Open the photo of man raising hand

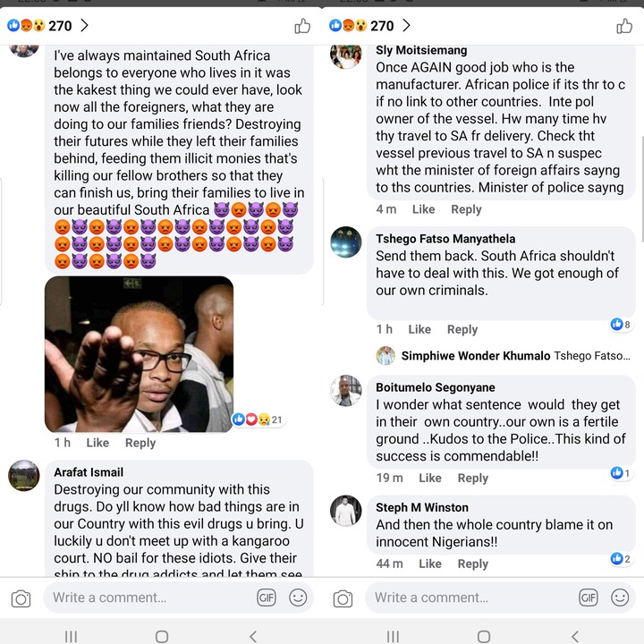(140, 354)
